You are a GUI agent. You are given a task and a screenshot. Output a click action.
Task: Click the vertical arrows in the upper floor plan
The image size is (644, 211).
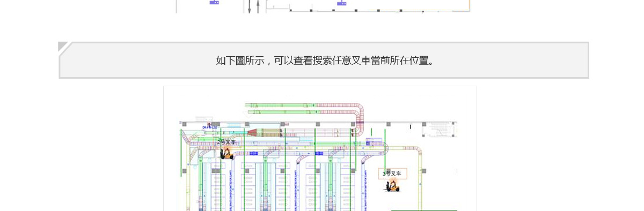point(254,6)
